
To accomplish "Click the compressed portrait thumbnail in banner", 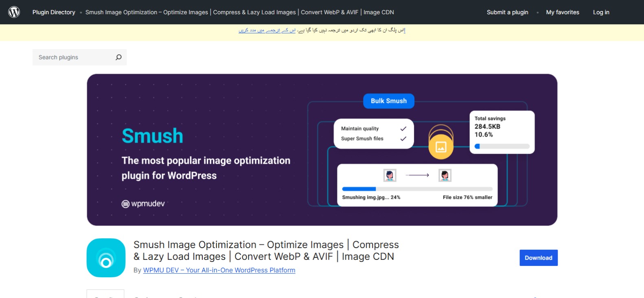I will [x=445, y=175].
